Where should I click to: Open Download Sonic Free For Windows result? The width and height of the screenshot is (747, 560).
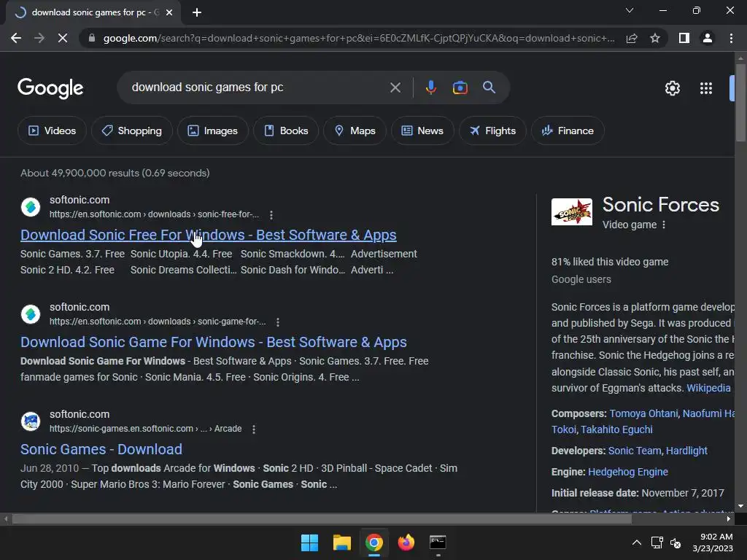(x=208, y=235)
